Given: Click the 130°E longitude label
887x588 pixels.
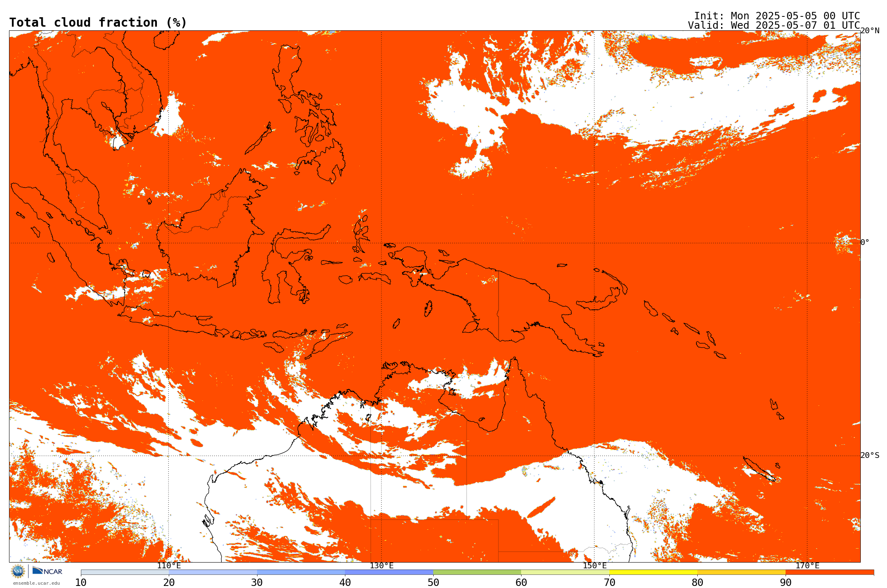Looking at the screenshot, I should pyautogui.click(x=381, y=566).
